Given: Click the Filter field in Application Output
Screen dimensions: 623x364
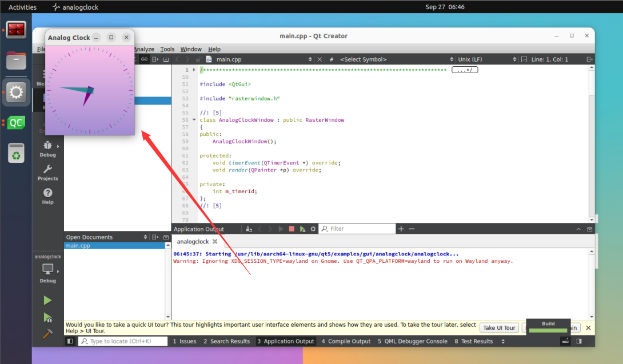Looking at the screenshot, I should point(357,229).
